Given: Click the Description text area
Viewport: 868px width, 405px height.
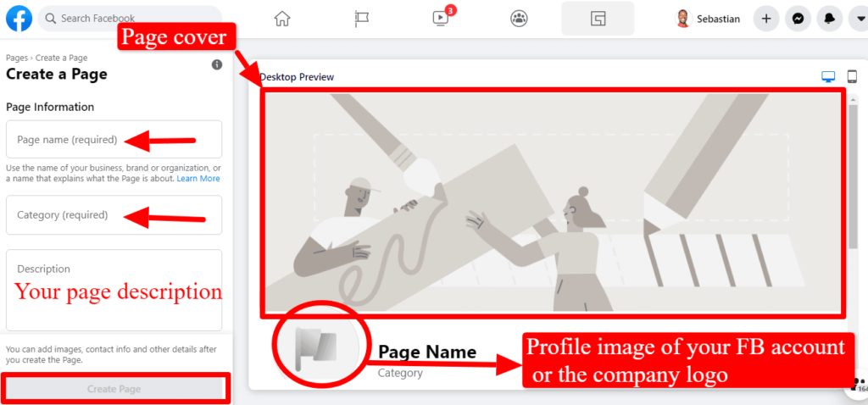Looking at the screenshot, I should [114, 290].
